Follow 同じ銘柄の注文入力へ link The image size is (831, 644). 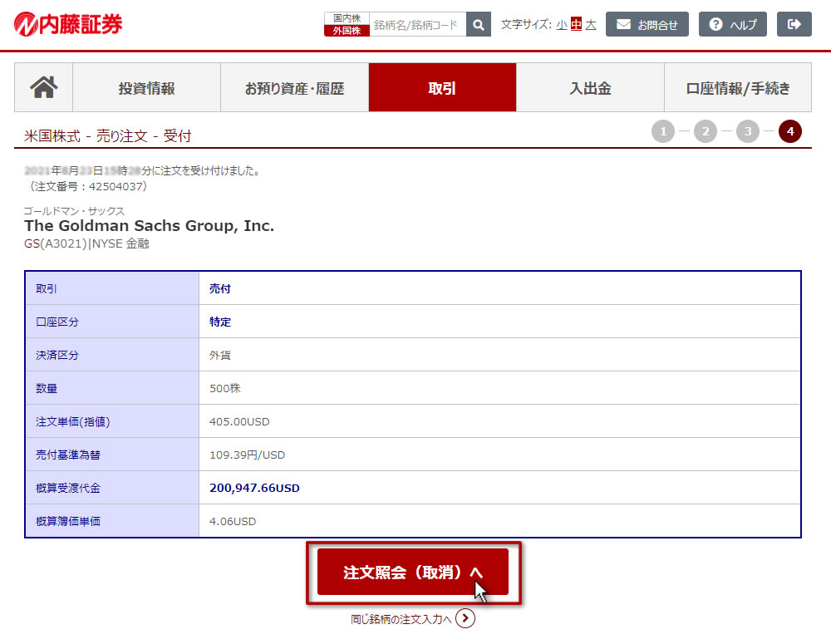coord(401,619)
